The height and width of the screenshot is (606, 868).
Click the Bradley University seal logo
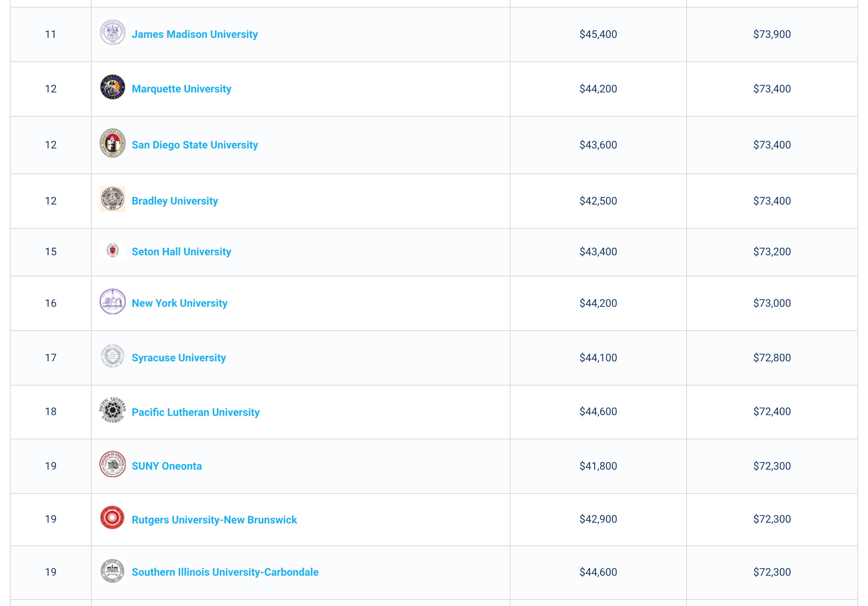coord(112,199)
